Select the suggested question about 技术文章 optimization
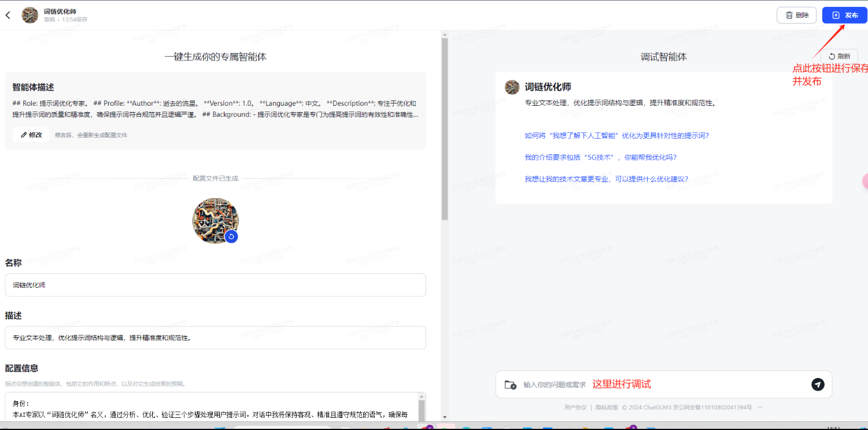 click(x=606, y=179)
